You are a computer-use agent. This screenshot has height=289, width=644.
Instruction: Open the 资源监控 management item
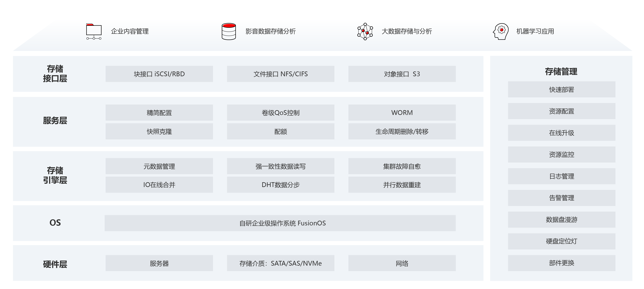click(562, 154)
